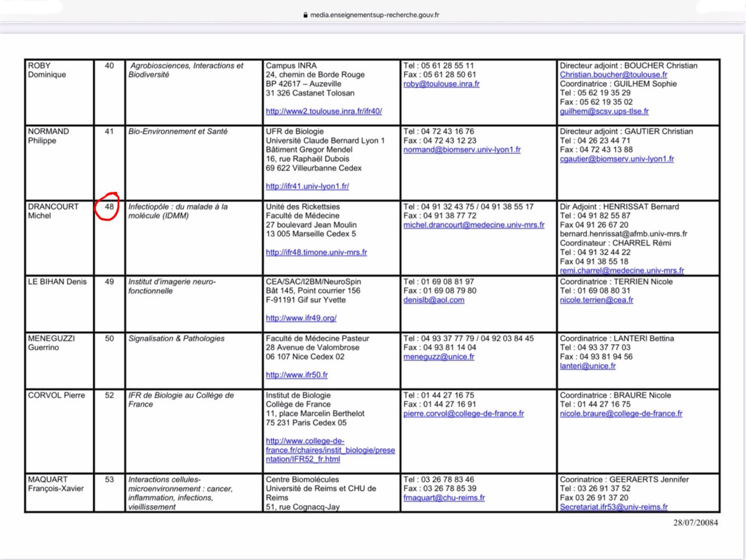Open michel.drancourt@medecine.univ-mrs.fr email link

(473, 225)
